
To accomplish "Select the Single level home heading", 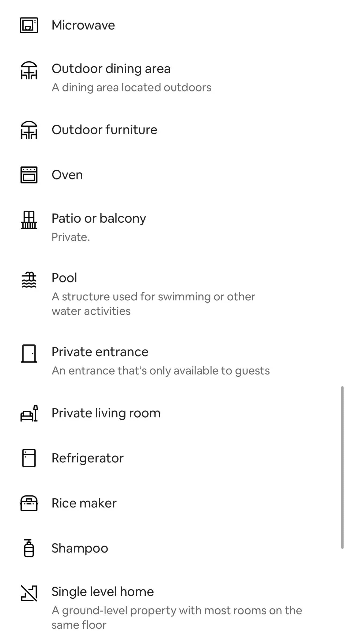I will pos(103,592).
